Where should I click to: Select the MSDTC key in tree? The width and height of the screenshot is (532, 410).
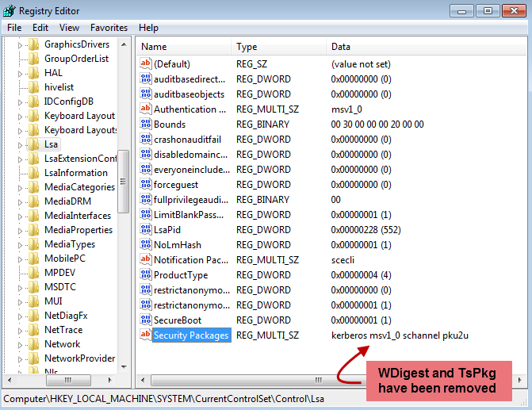coord(60,287)
